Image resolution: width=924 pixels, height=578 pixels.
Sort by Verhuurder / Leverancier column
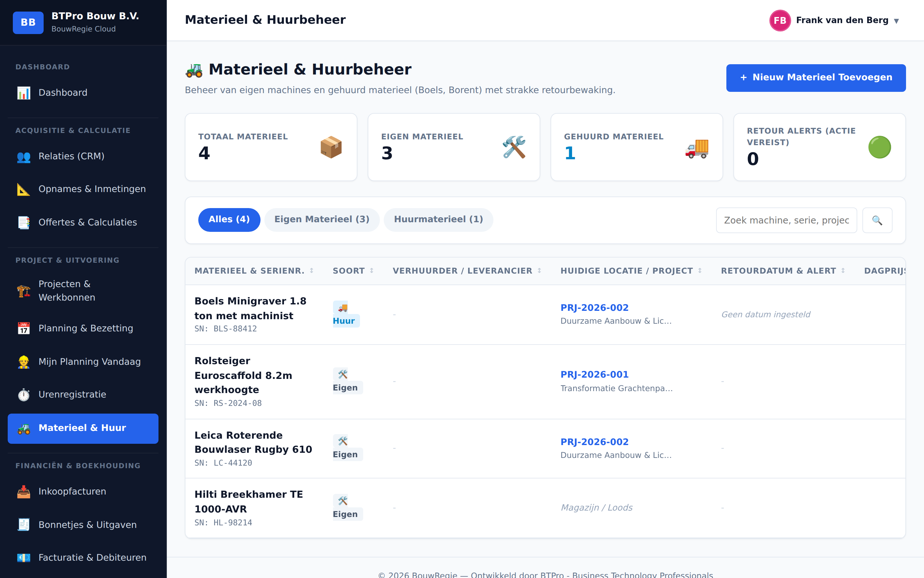tap(467, 271)
